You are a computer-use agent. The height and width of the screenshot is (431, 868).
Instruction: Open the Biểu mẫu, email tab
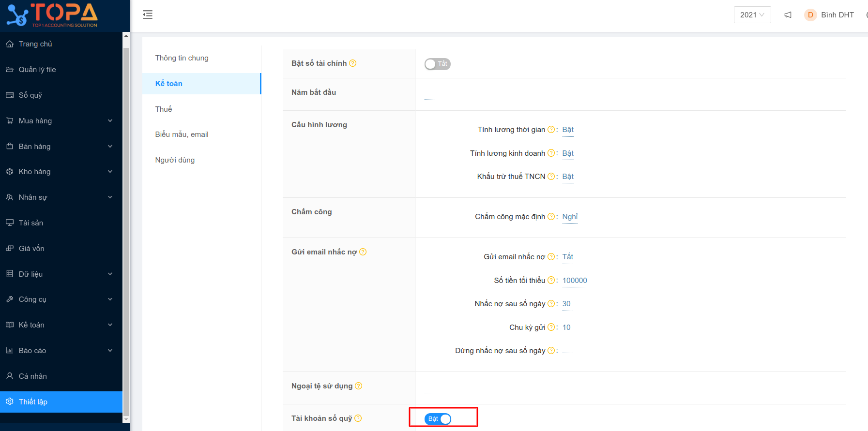coord(201,134)
